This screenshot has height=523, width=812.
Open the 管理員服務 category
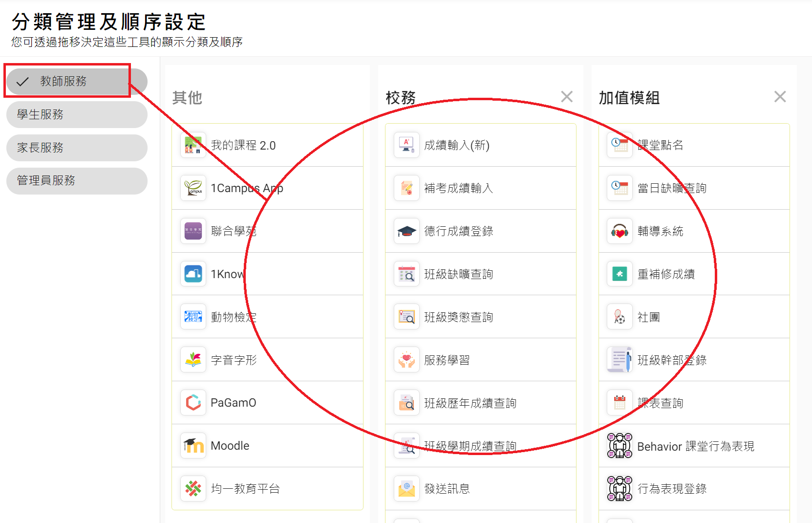[77, 181]
